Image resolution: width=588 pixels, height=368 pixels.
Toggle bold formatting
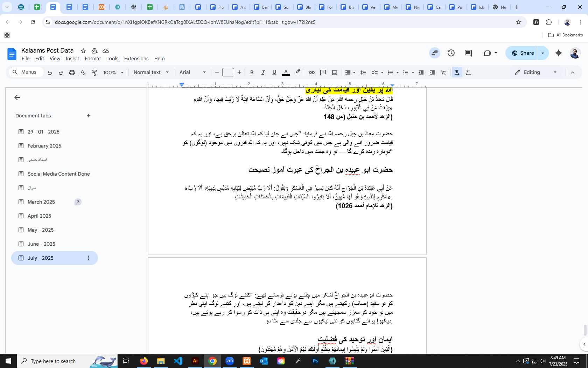(252, 73)
